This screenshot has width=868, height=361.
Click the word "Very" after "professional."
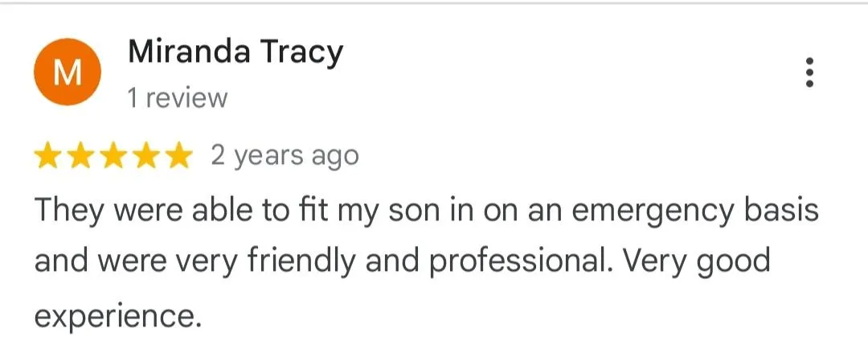649,262
